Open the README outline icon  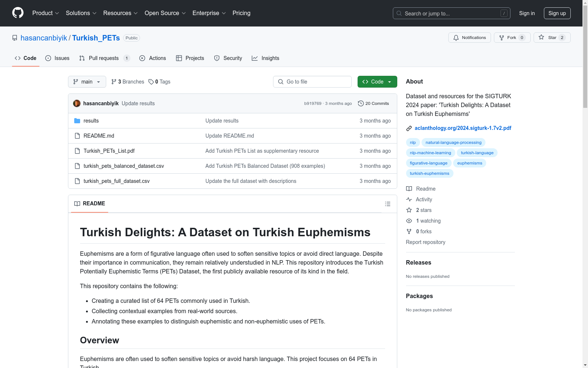(x=387, y=204)
